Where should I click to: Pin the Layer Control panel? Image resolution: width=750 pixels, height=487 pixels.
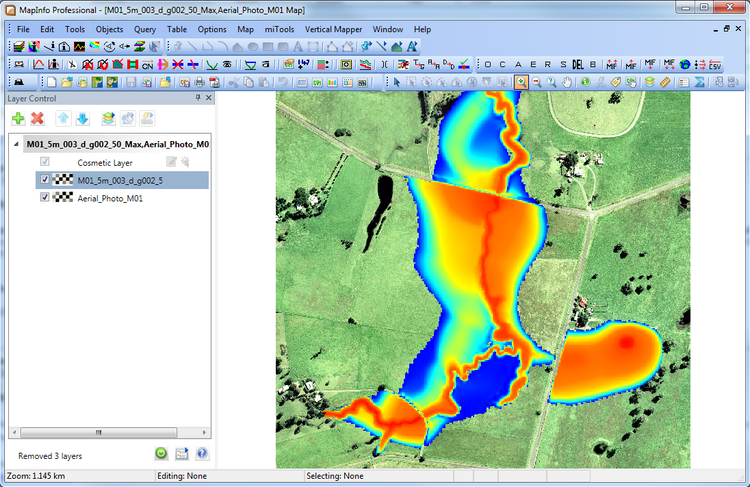197,98
